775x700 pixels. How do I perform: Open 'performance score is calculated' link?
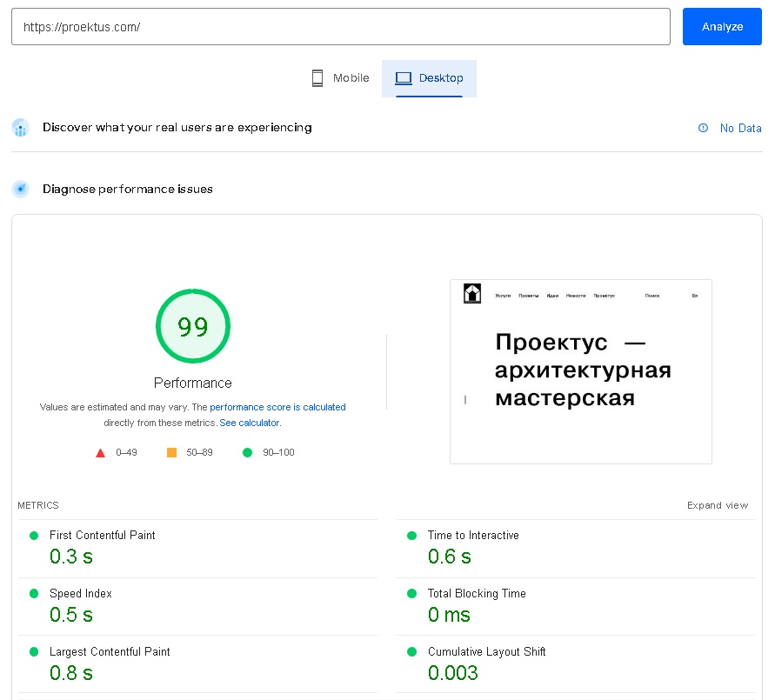(277, 407)
